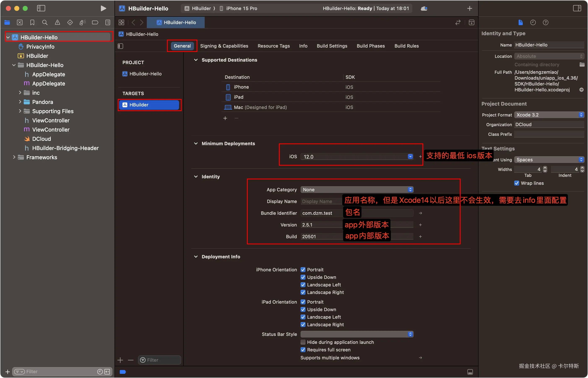Uncheck iPhone Orientation Upside Down
This screenshot has width=588, height=378.
click(303, 277)
